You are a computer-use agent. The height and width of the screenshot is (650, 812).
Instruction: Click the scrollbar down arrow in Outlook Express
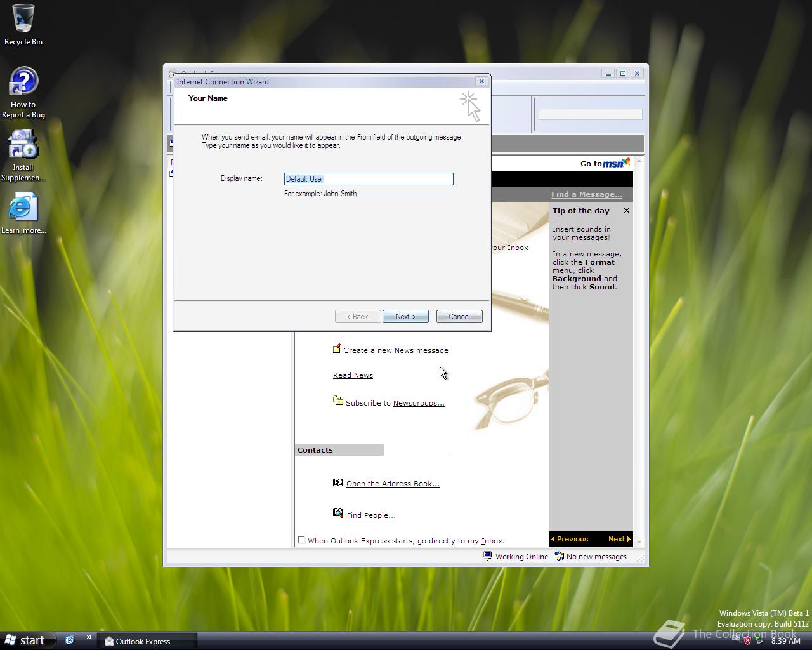[x=639, y=542]
